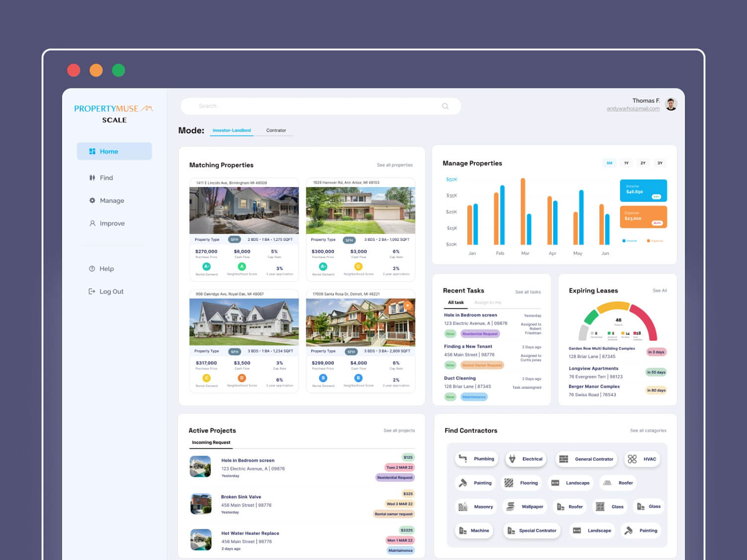The image size is (747, 560).
Task: Switch mode to Contrator
Action: coord(276,131)
